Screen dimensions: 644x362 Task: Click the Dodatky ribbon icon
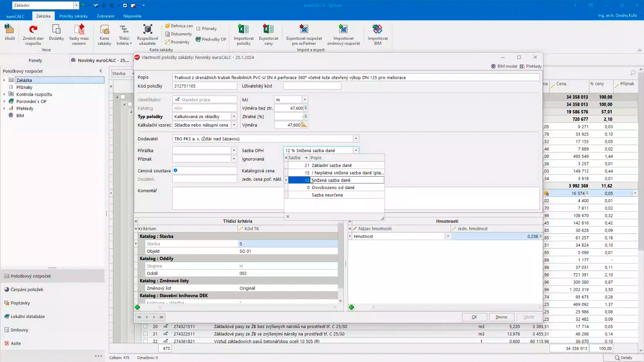(x=56, y=32)
